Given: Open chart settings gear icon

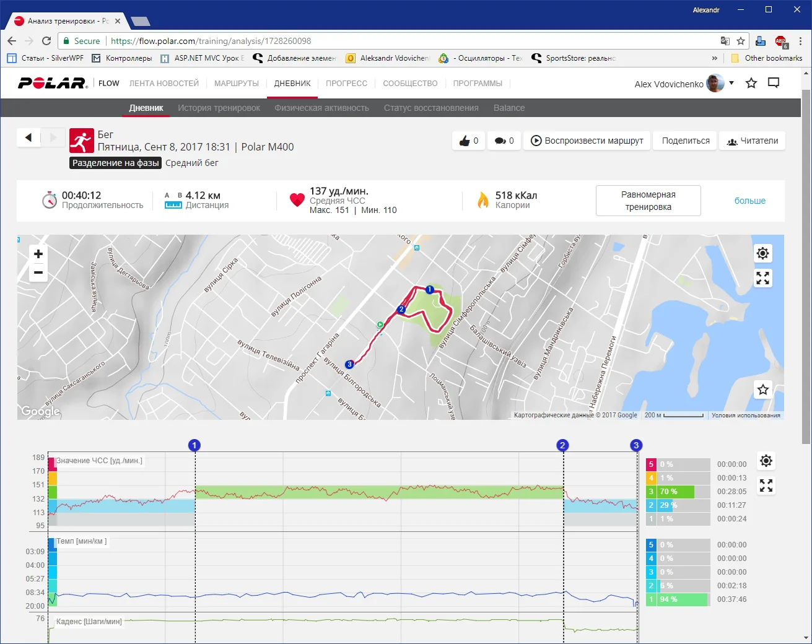Looking at the screenshot, I should point(766,461).
